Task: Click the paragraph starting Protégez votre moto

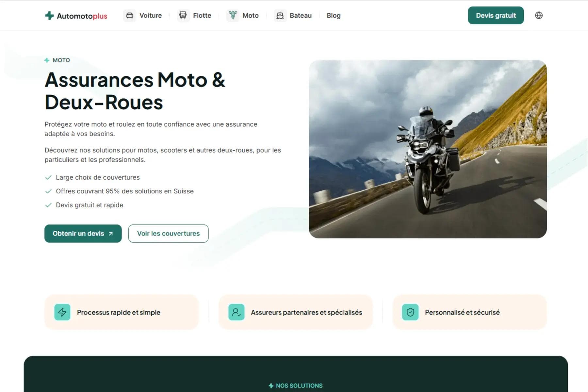Action: [x=151, y=129]
